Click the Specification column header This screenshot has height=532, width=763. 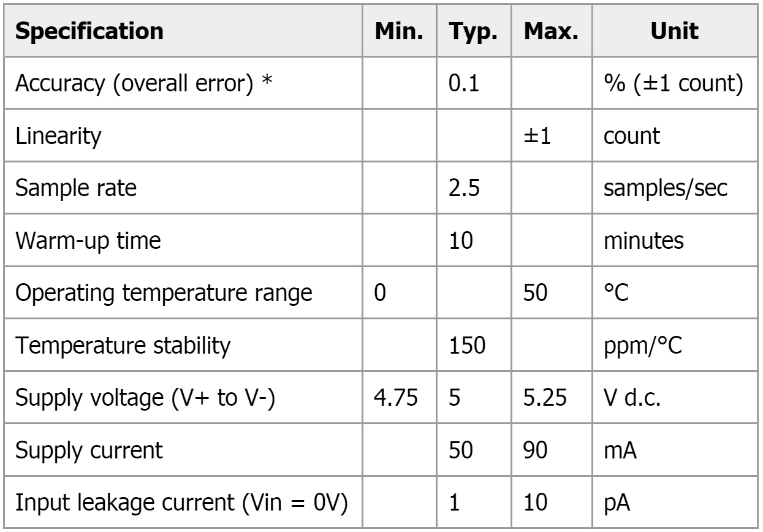point(91,32)
